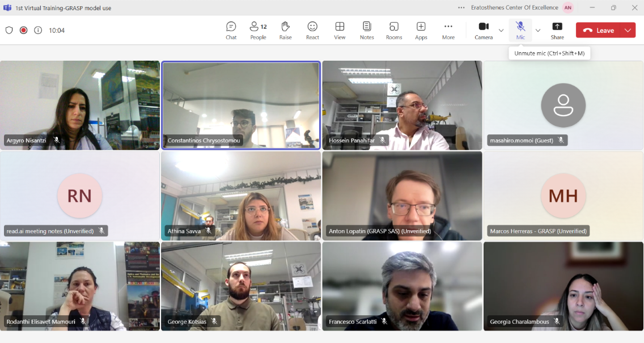The image size is (644, 343).
Task: Click the recording indicator icon
Action: click(x=23, y=30)
